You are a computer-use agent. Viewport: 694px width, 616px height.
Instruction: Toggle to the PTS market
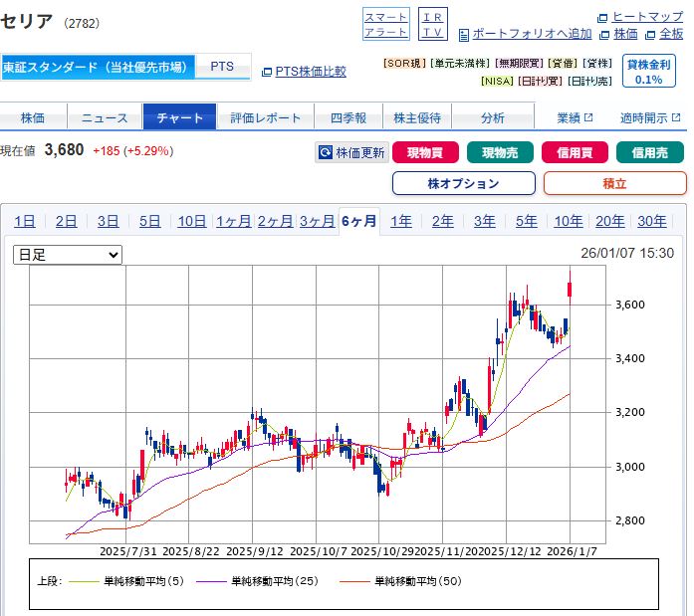tap(222, 67)
